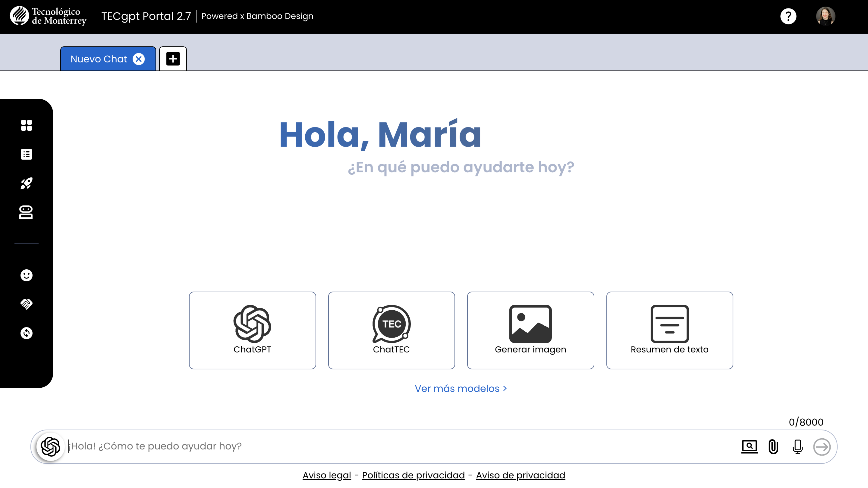
Task: Add a new chat tab with plus button
Action: 173,59
